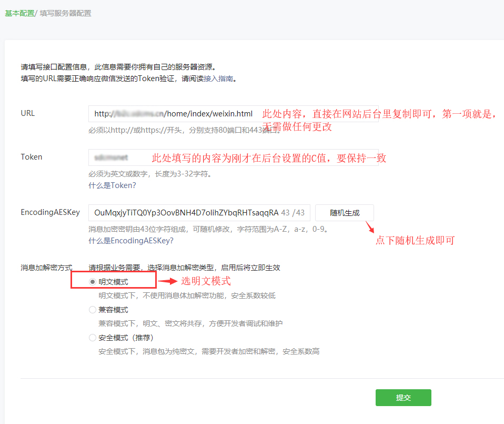Select the 明文模式 radio button

pos(93,282)
